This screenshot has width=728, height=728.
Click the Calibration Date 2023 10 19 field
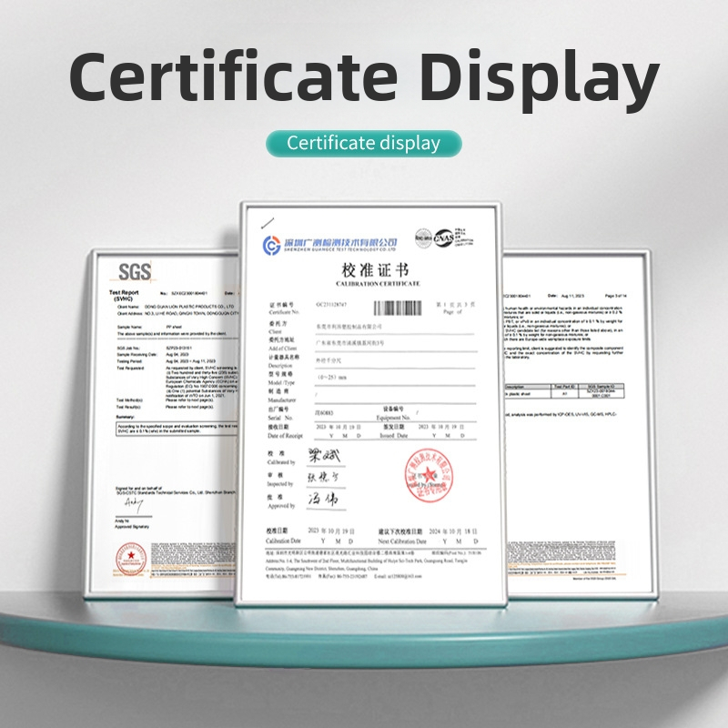point(331,531)
